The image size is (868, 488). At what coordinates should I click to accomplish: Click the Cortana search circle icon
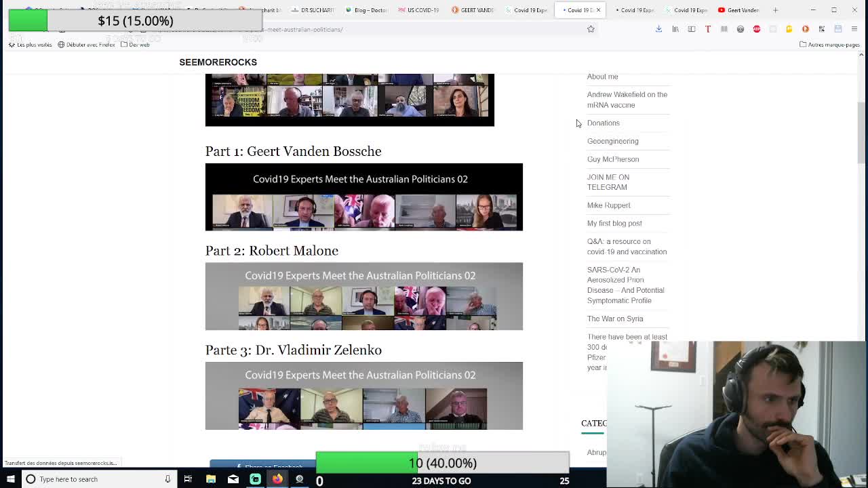(x=31, y=479)
